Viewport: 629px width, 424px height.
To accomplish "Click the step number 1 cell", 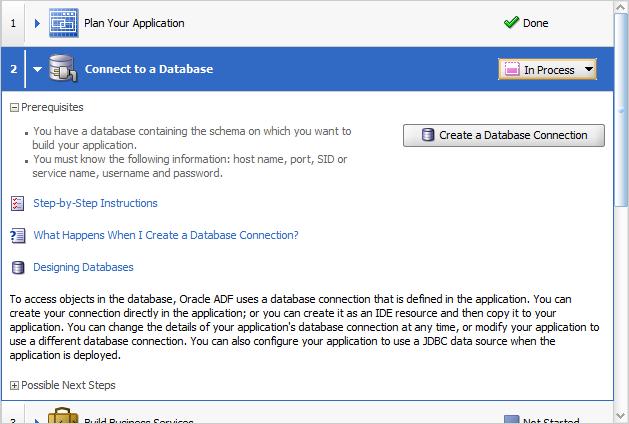I will pos(13,23).
